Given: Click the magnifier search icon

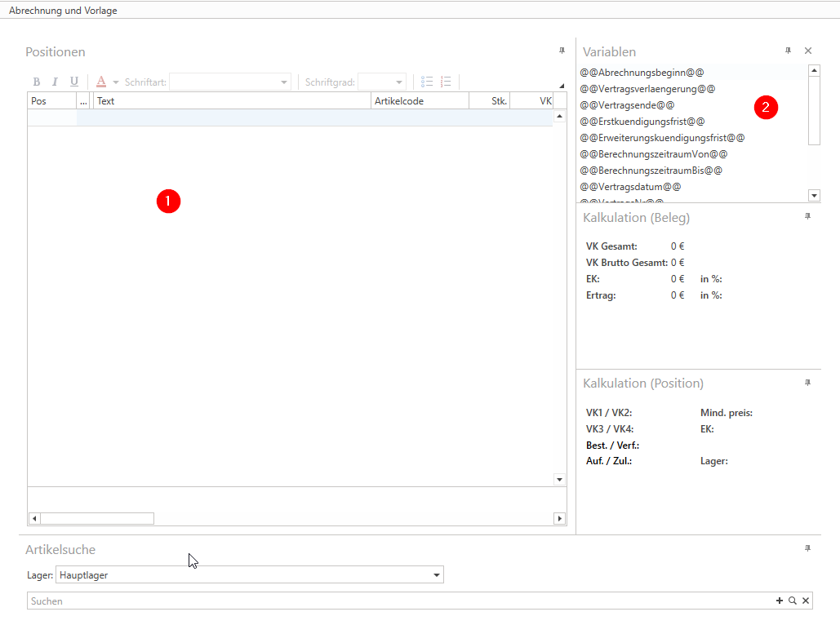Looking at the screenshot, I should tap(792, 601).
